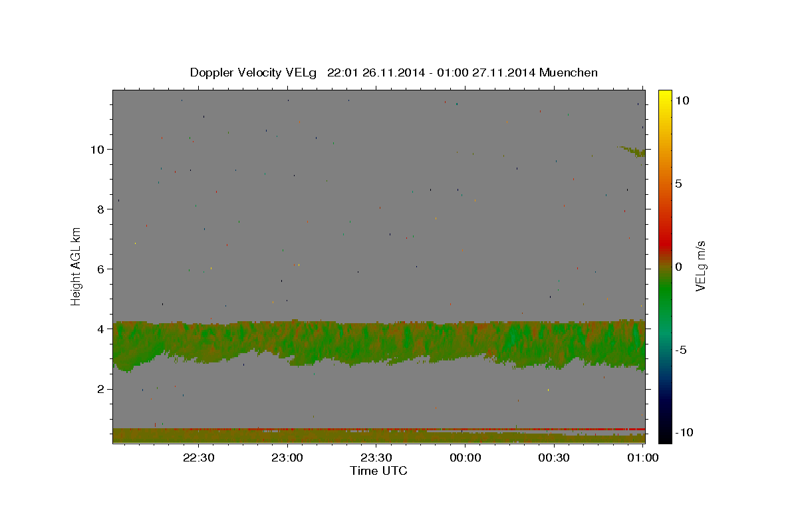Click the 23:00 time tick label
This screenshot has width=798, height=532.
pyautogui.click(x=287, y=458)
